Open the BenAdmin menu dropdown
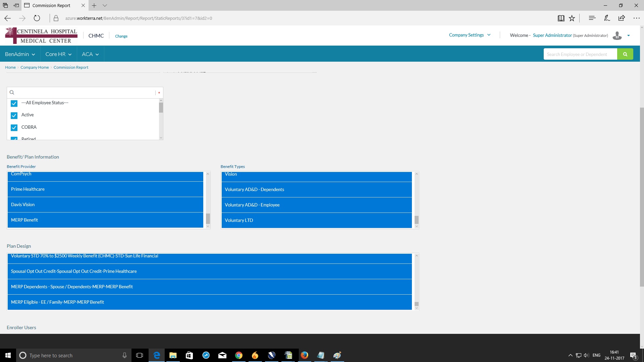The image size is (644, 362). coord(20,54)
